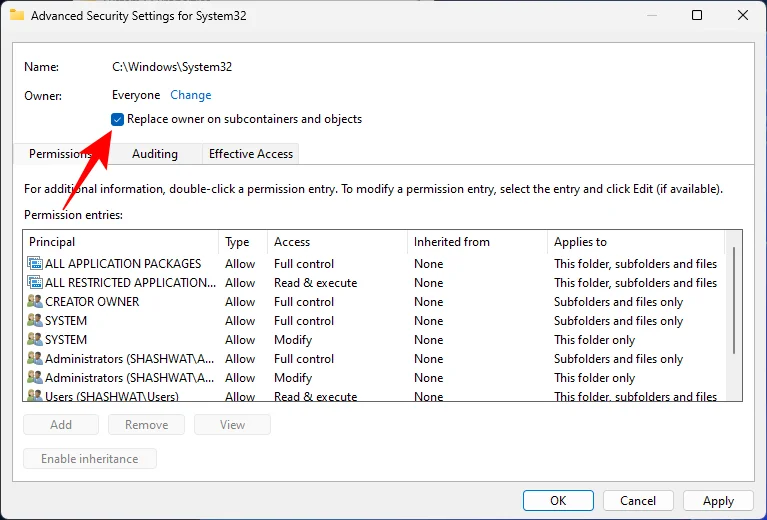Select the ALL RESTRICTED APPLICATION... entry
Image resolution: width=767 pixels, height=520 pixels.
click(374, 283)
